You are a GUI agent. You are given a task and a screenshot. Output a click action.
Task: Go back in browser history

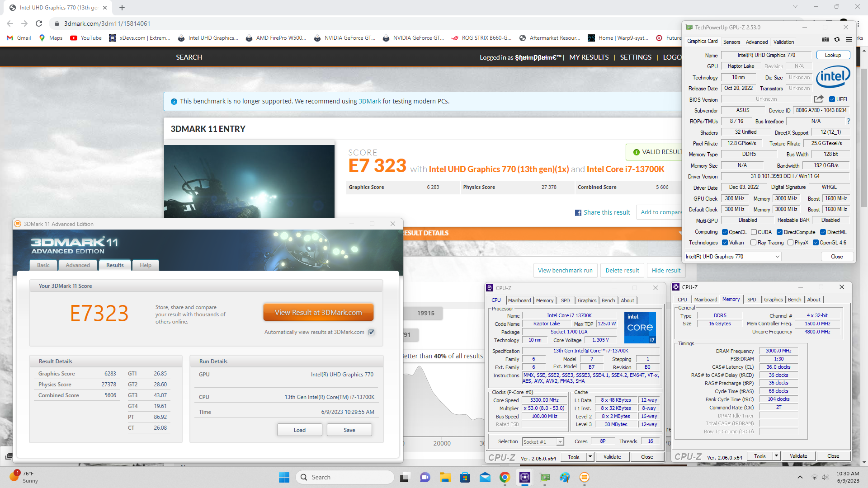10,23
